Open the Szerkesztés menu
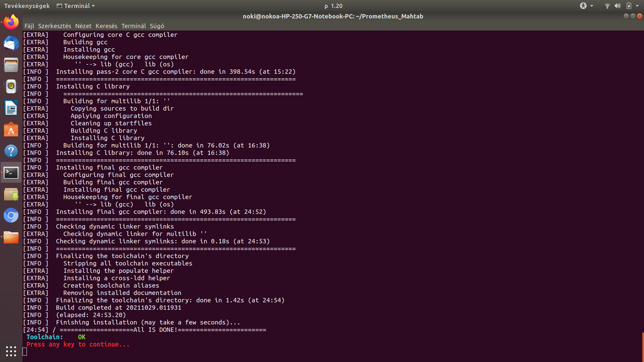Viewport: 644px width, 362px height. pyautogui.click(x=54, y=26)
